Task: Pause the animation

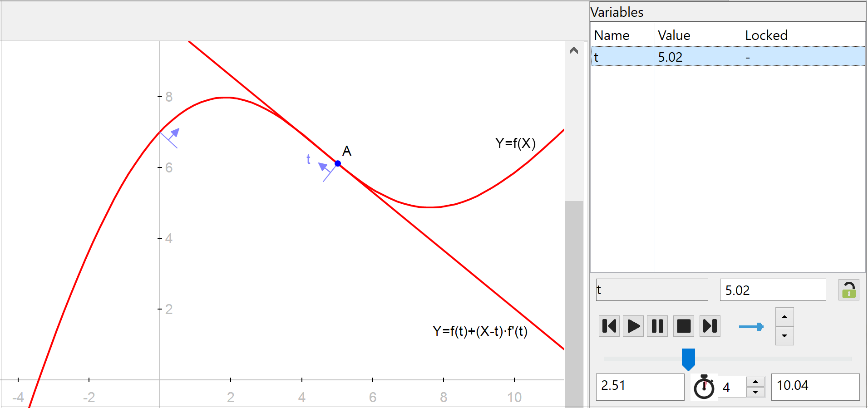Action: tap(657, 326)
